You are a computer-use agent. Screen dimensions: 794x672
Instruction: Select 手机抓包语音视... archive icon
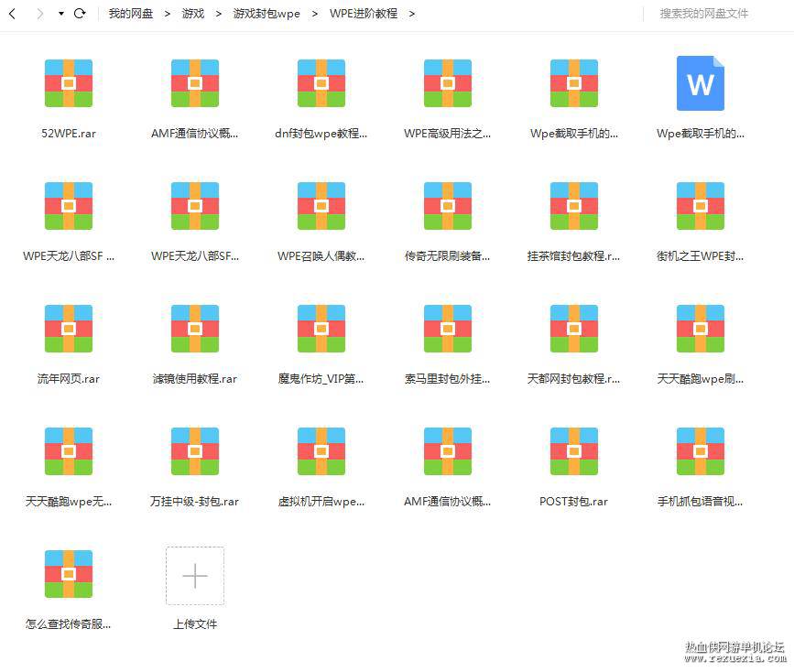pos(701,451)
